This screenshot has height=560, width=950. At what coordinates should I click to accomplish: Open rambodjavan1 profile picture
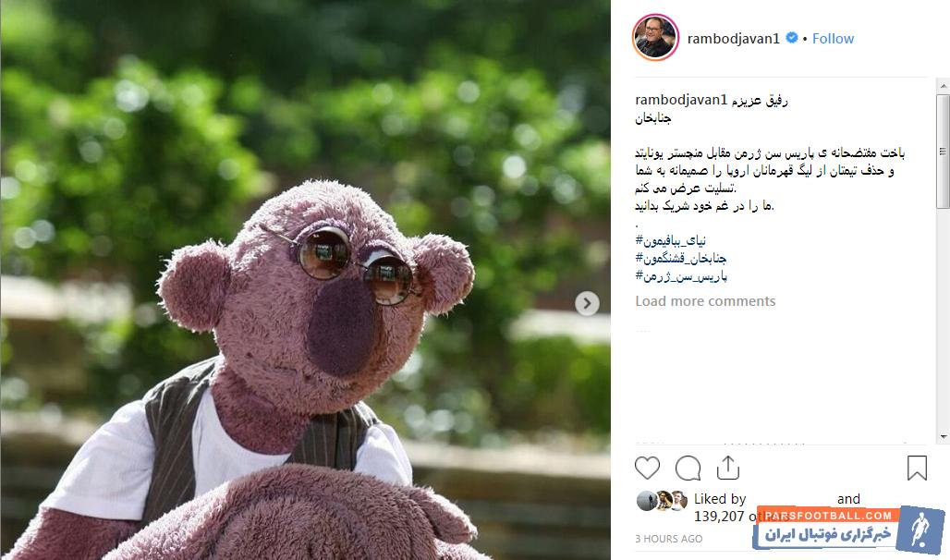[655, 38]
